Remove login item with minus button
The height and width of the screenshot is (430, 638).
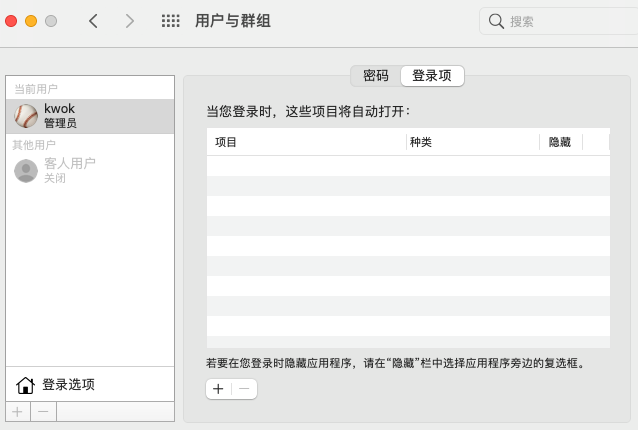244,389
